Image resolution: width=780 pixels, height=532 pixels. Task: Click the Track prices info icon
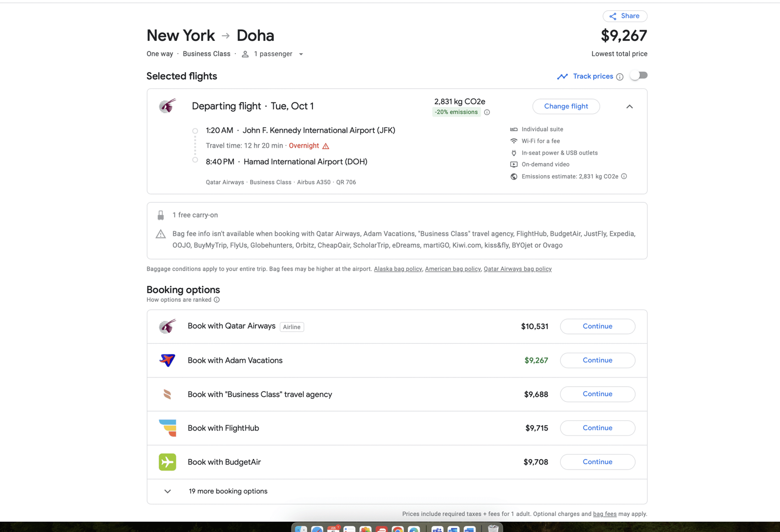(x=620, y=77)
